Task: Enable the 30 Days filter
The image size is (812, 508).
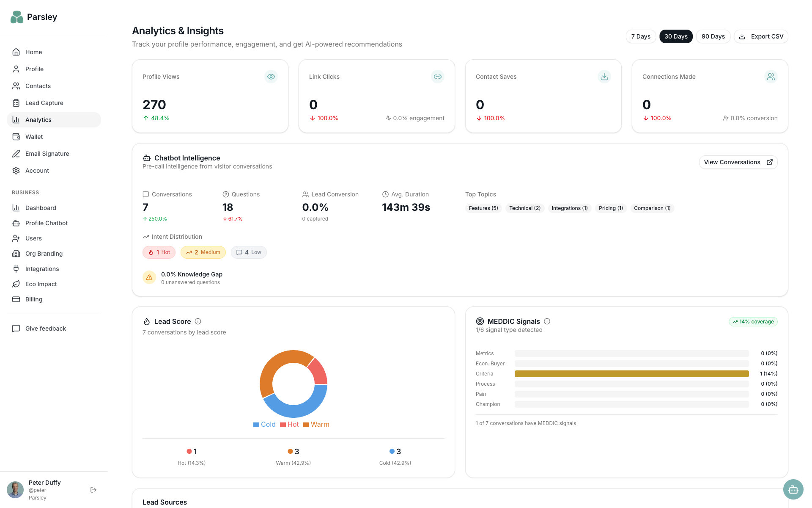Action: click(675, 36)
